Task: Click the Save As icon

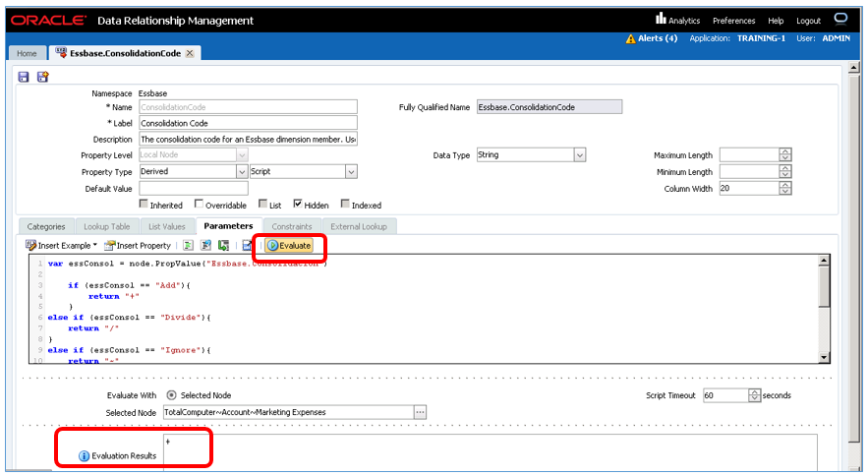Action: click(x=42, y=77)
